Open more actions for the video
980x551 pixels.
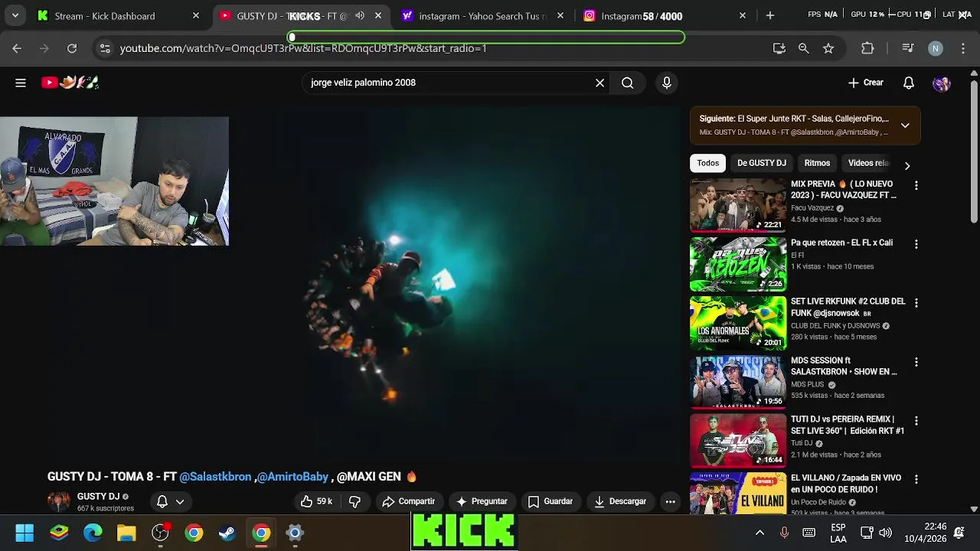click(x=670, y=501)
